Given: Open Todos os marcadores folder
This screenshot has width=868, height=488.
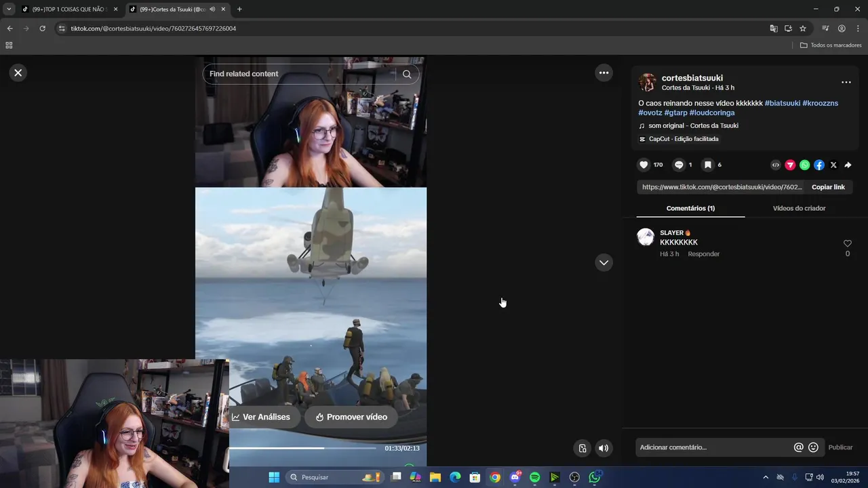Looking at the screenshot, I should point(831,45).
